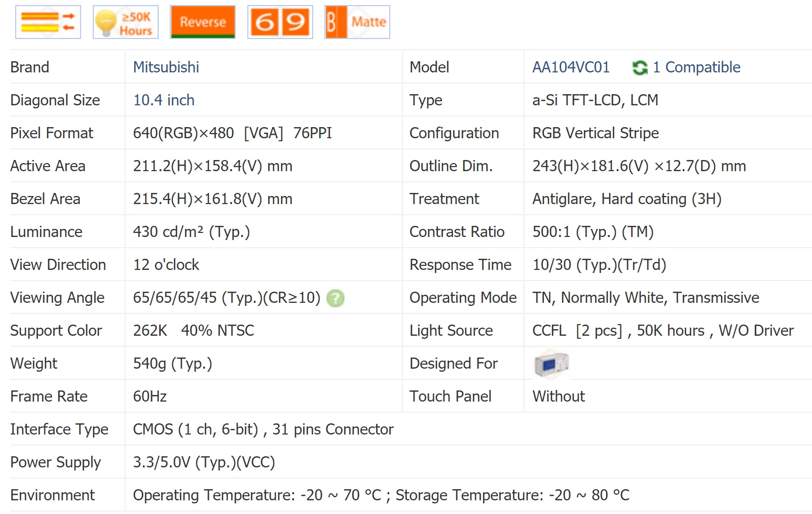Select the bezel area 215.4(H)×161.8(V) mm

(213, 199)
